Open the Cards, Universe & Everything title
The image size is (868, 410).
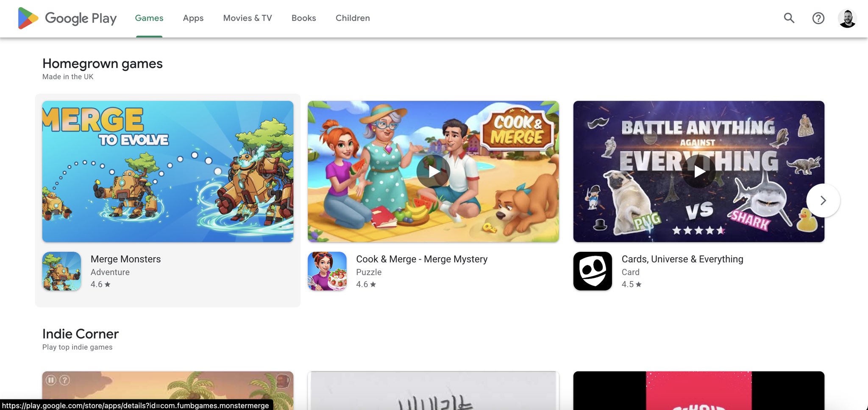pyautogui.click(x=682, y=259)
